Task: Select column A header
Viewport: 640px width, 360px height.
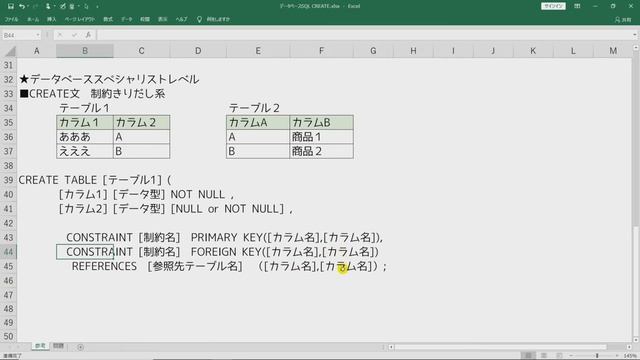Action: point(36,51)
